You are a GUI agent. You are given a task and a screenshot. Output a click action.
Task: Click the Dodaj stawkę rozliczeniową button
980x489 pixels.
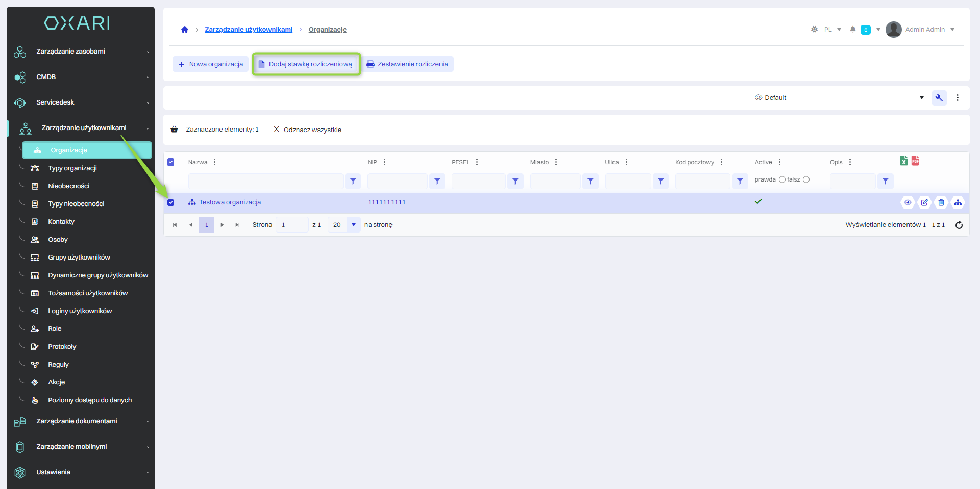(306, 64)
